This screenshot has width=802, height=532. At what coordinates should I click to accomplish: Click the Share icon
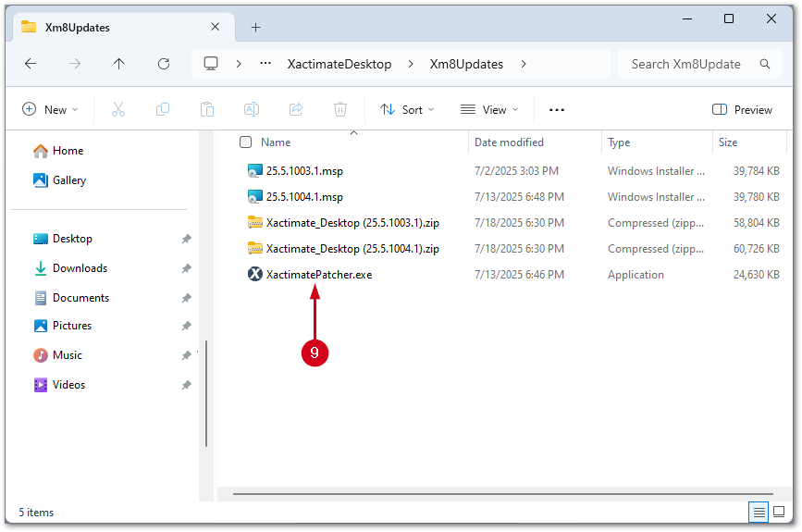pyautogui.click(x=296, y=109)
